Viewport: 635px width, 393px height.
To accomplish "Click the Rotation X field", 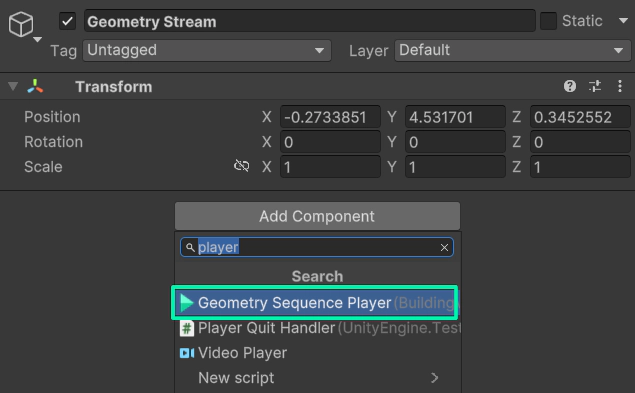I will [330, 142].
